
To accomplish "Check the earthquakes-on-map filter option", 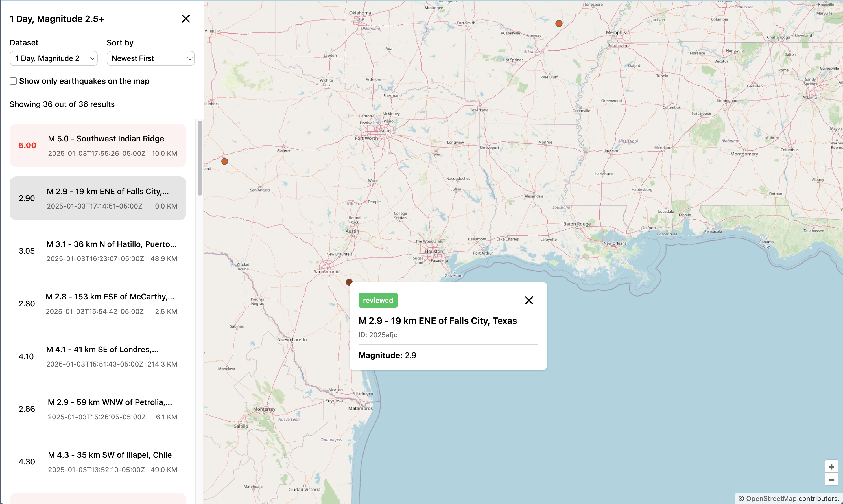I will click(13, 81).
